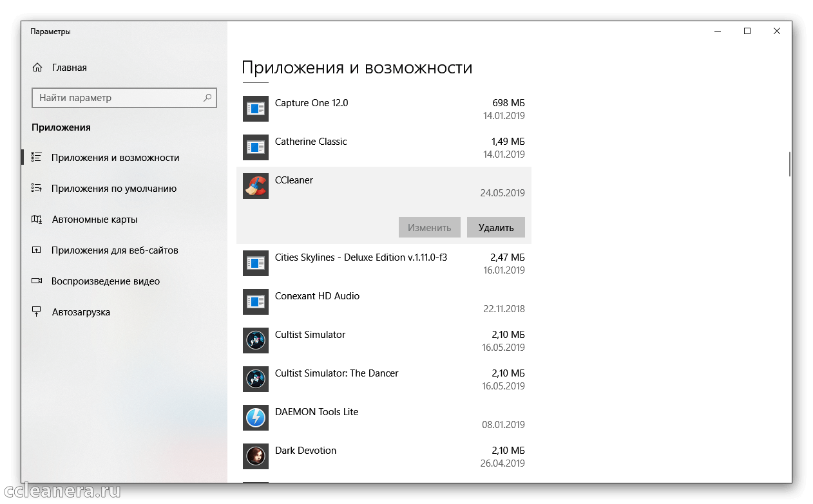Click Удалить to uninstall CCleaner
Image resolution: width=813 pixels, height=504 pixels.
[496, 227]
